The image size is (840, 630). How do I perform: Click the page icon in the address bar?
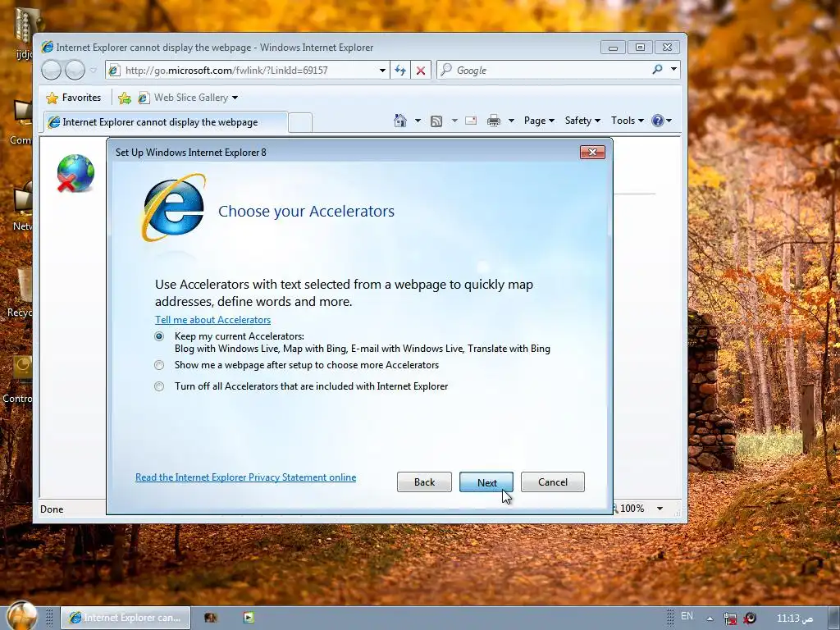[113, 71]
